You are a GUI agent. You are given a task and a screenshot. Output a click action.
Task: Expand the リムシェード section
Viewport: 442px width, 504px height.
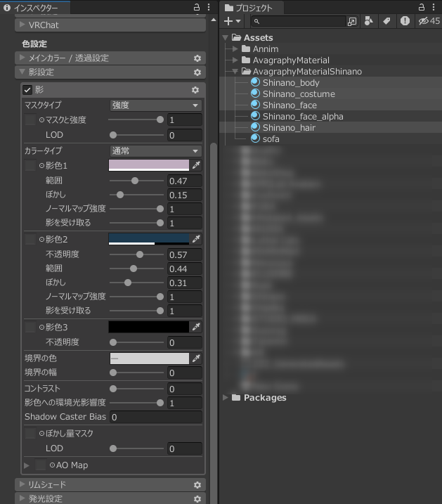click(x=22, y=484)
